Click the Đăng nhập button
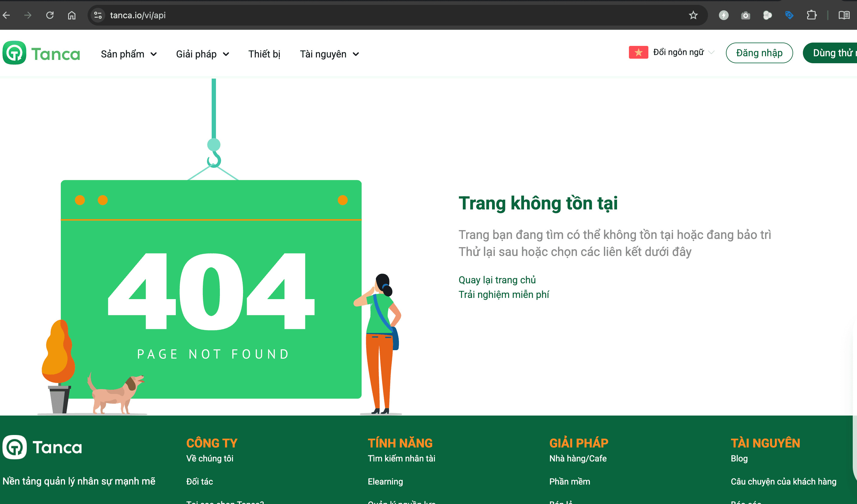Image resolution: width=857 pixels, height=504 pixels. click(x=759, y=53)
